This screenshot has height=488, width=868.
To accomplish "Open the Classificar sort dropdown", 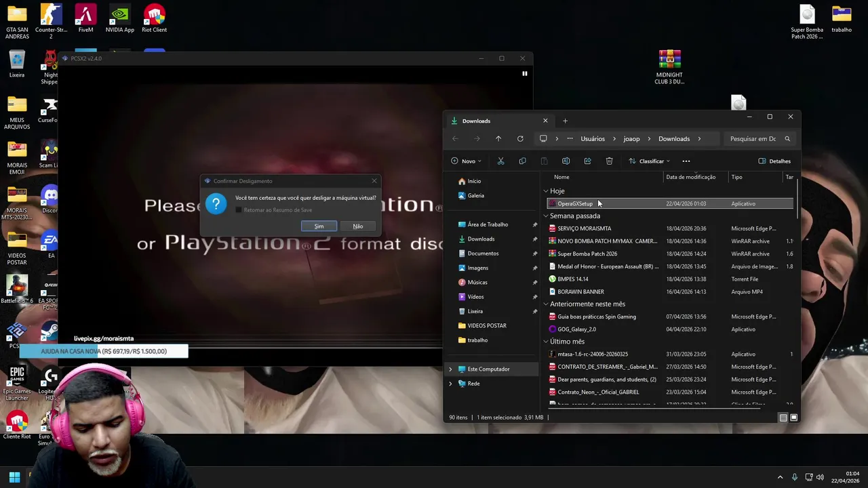I will (x=649, y=161).
